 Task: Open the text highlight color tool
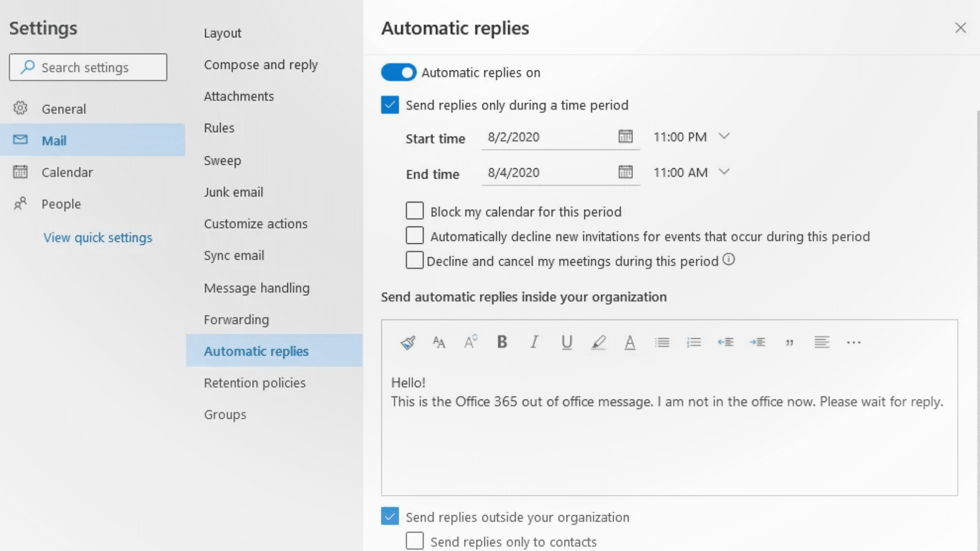598,342
